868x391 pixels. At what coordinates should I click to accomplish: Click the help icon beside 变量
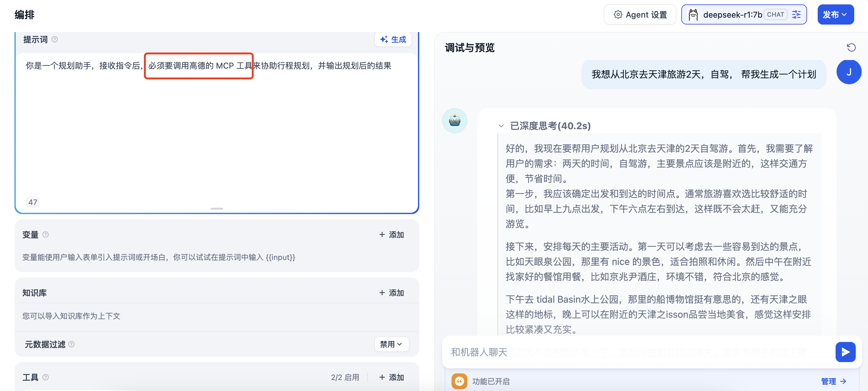[x=46, y=234]
